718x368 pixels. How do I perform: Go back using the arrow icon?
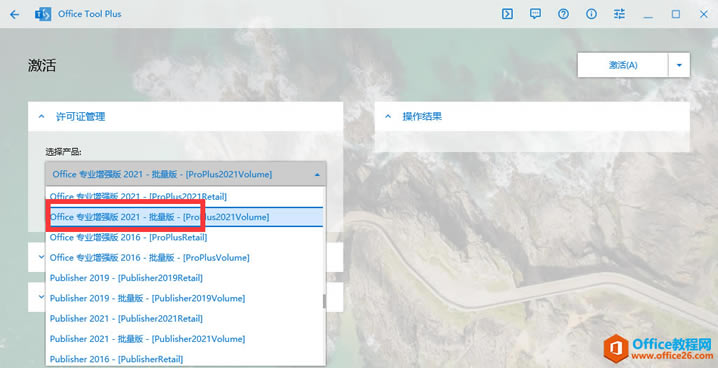[15, 14]
